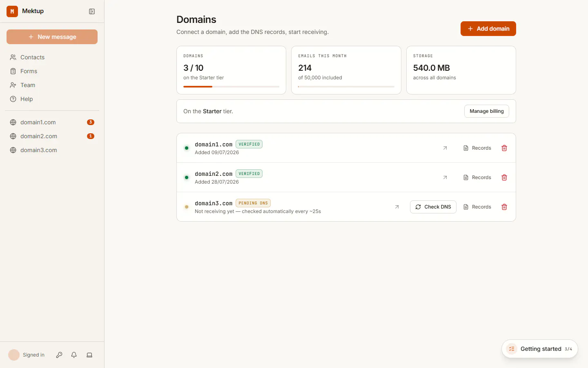Click the PENDING DNS badge
This screenshot has width=588, height=368.
[x=253, y=203]
